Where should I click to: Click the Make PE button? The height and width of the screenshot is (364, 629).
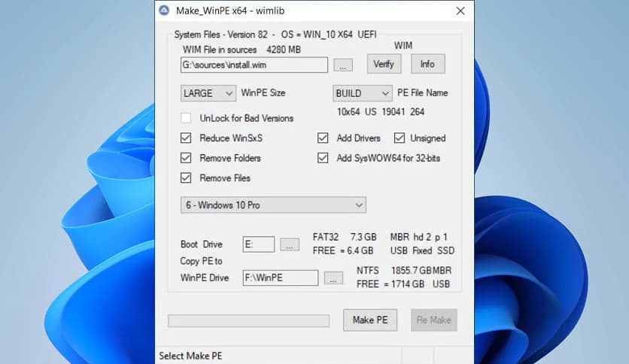tap(370, 320)
